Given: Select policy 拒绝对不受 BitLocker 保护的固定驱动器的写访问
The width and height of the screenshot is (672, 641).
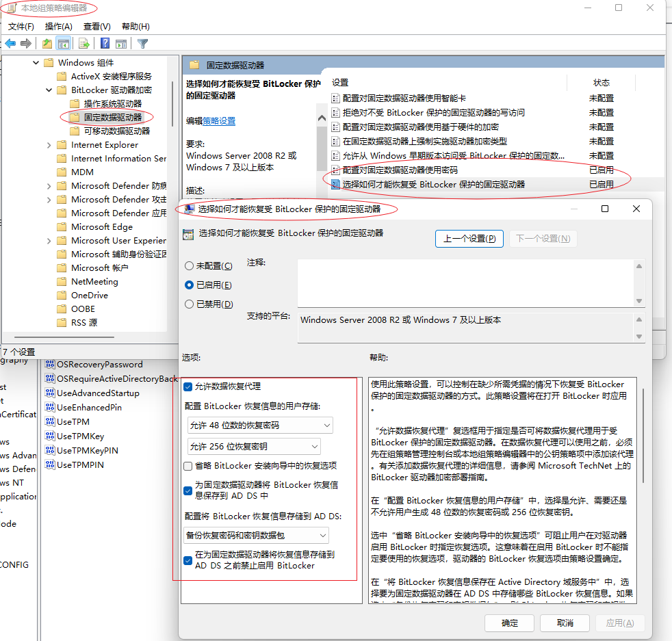Looking at the screenshot, I should point(433,113).
